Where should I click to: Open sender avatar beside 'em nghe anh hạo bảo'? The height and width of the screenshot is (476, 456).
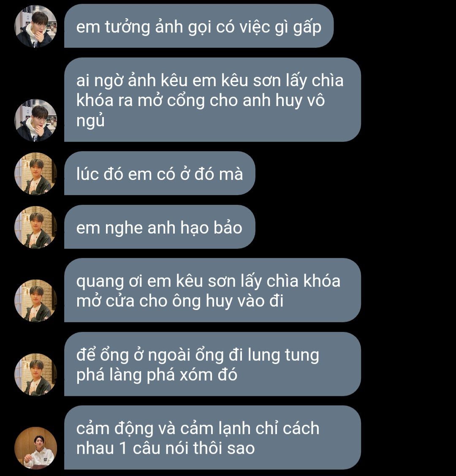click(x=36, y=227)
